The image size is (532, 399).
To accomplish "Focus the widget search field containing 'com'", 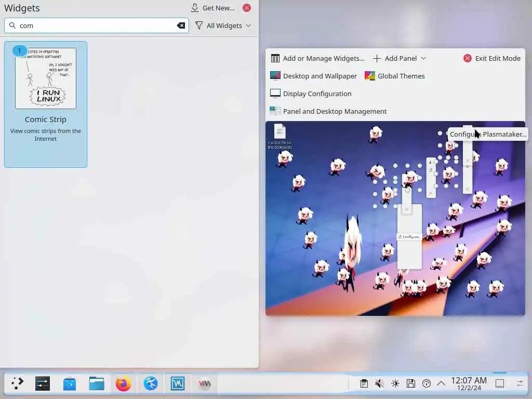I will [x=96, y=25].
